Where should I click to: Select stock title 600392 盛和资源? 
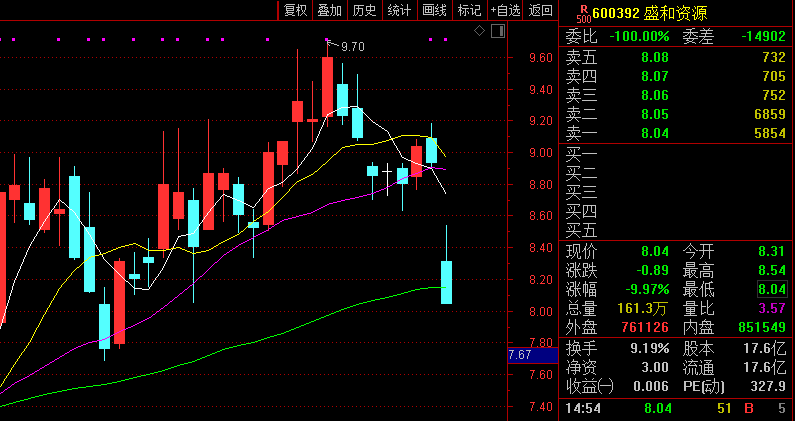point(650,14)
